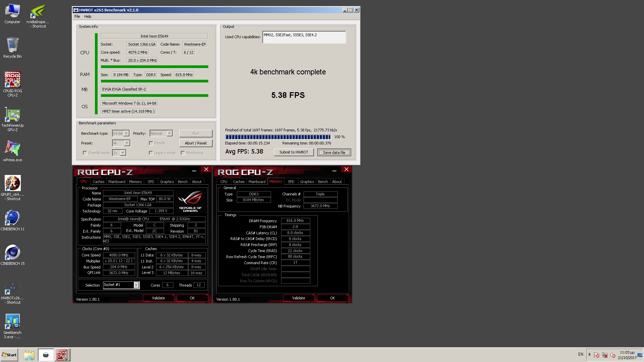Click the HWBOT window title icon
Viewport: 644px width, 362px height.
coord(76,10)
